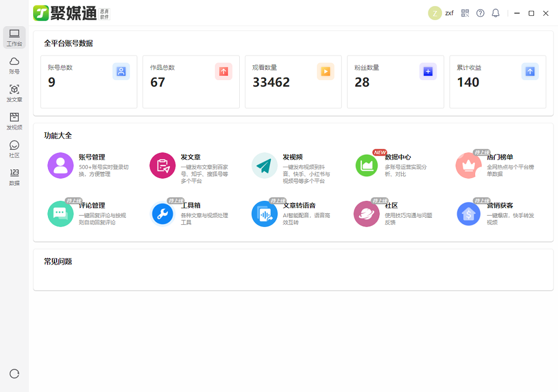Click the 观看数量 statistics card

[293, 82]
